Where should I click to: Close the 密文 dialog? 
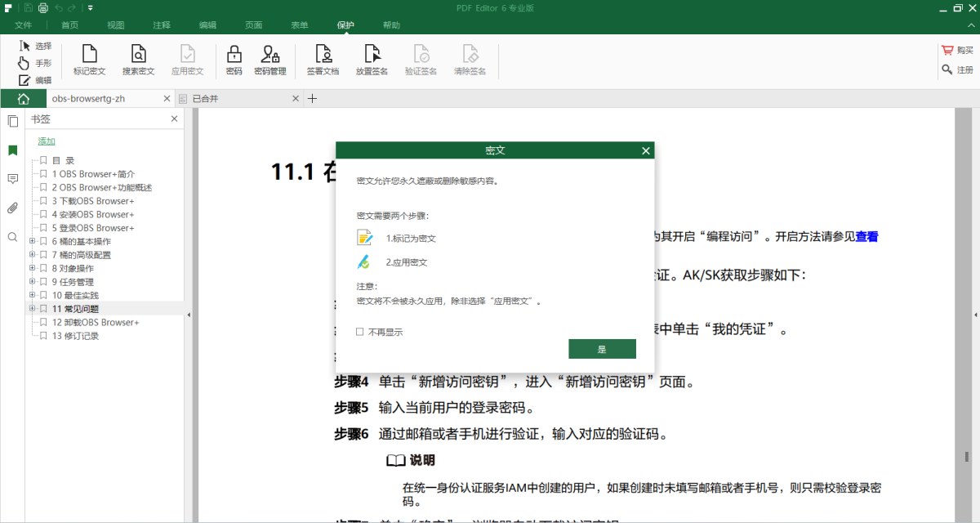click(645, 151)
